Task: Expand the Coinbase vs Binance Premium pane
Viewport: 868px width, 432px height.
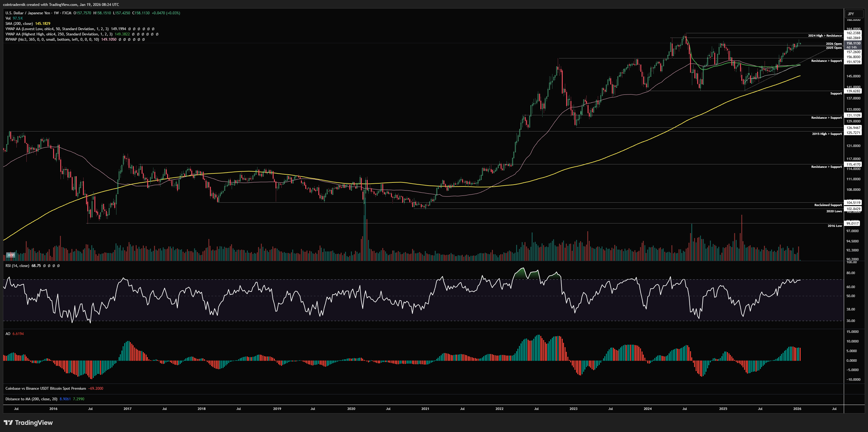Action: click(45, 388)
